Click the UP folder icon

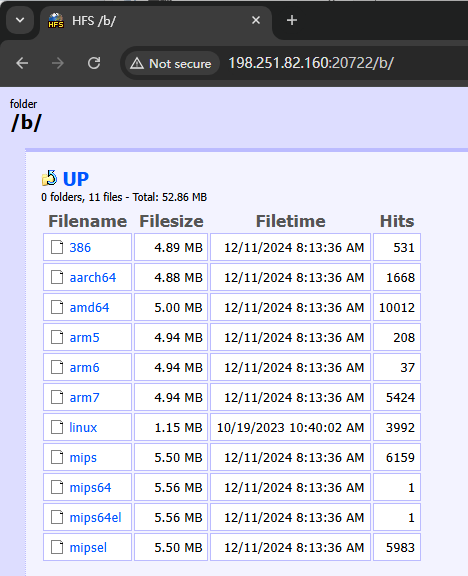(x=50, y=179)
